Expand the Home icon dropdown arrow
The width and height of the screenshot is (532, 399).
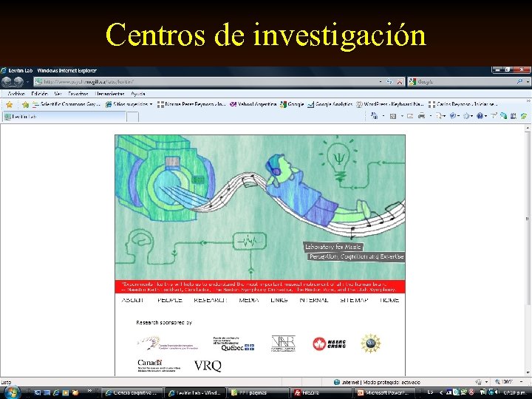pos(383,116)
